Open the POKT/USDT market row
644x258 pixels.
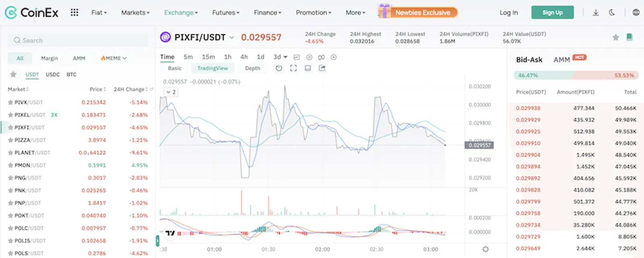click(x=78, y=215)
